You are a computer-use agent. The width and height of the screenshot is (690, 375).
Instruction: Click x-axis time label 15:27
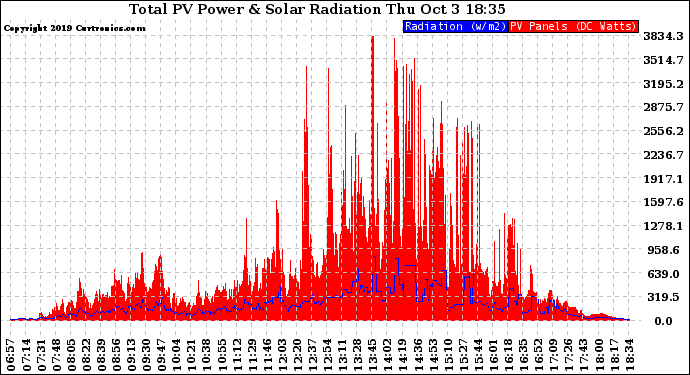(463, 354)
